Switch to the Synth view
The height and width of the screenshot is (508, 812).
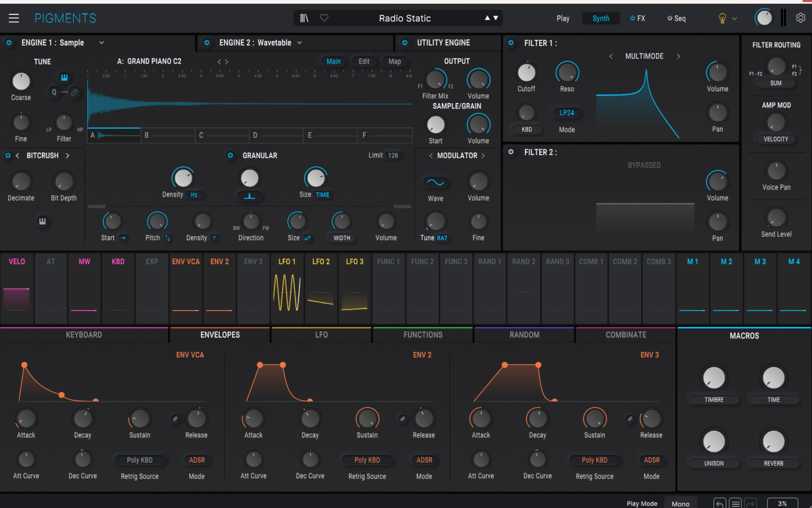[x=601, y=18]
